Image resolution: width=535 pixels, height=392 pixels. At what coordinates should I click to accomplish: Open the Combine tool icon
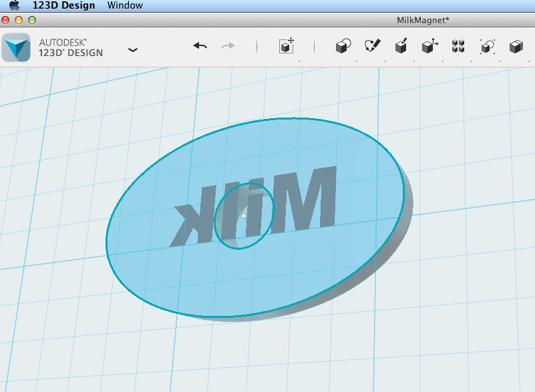pos(516,46)
